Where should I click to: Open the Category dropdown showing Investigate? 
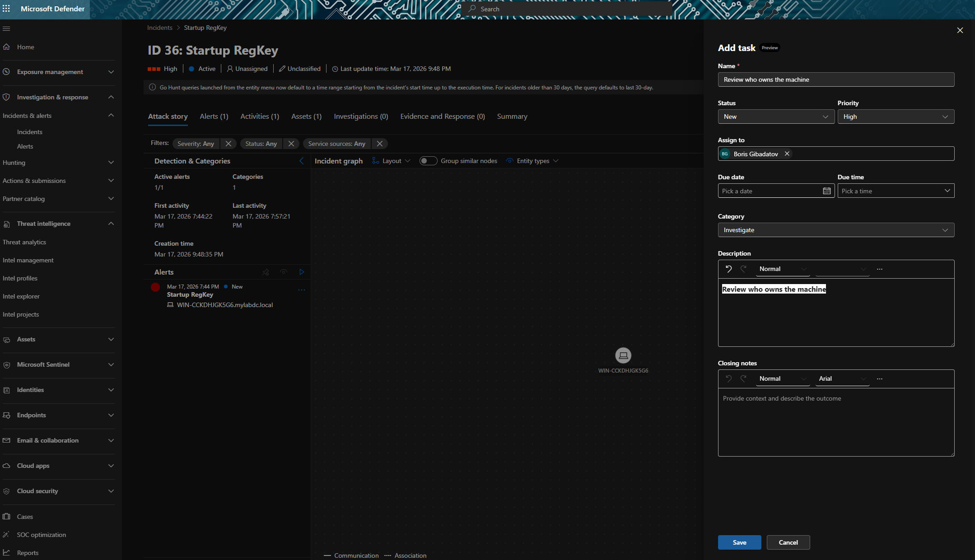coord(835,230)
